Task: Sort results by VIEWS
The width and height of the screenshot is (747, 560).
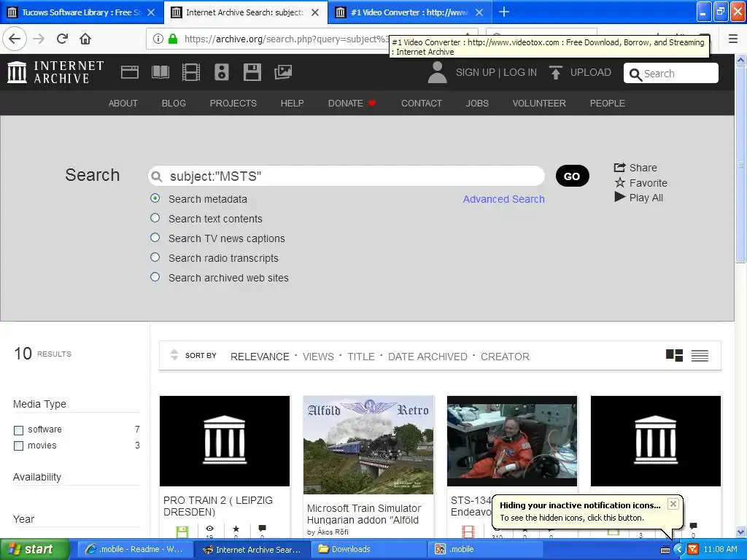Action: click(x=318, y=357)
